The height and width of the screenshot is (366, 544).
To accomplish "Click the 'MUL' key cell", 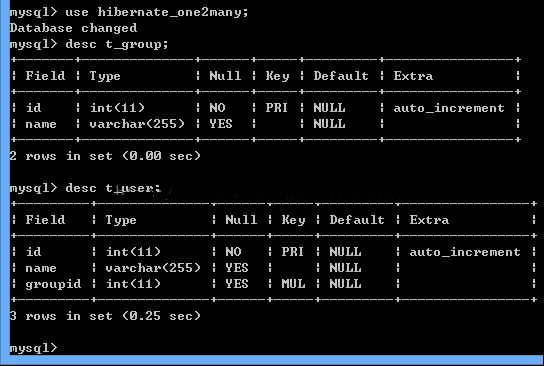I will pyautogui.click(x=293, y=284).
